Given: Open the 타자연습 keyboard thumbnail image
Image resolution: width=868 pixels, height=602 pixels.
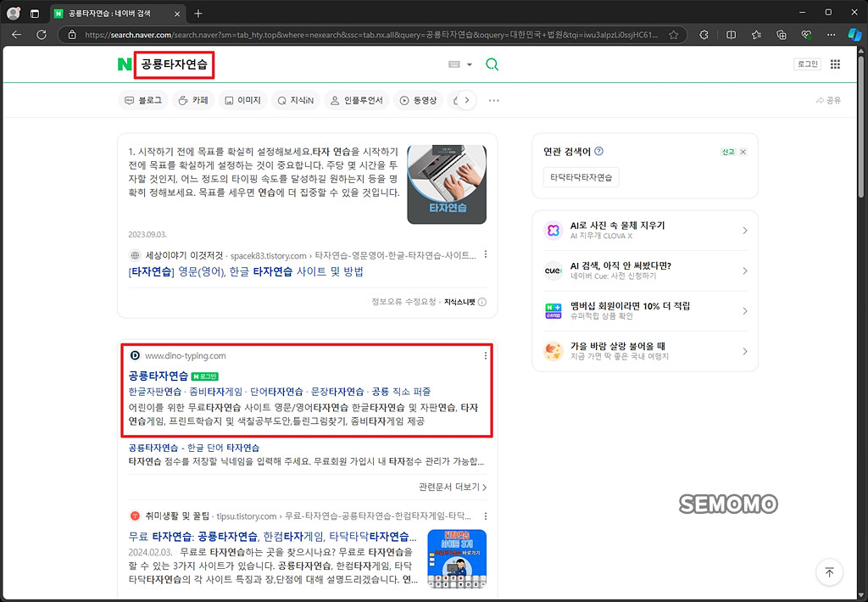Looking at the screenshot, I should (447, 185).
